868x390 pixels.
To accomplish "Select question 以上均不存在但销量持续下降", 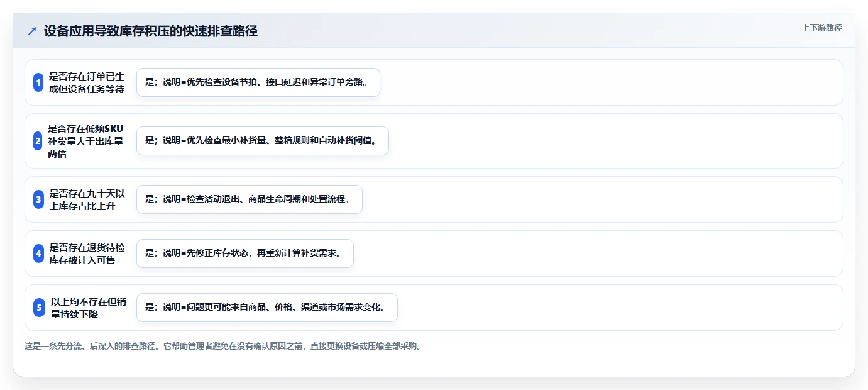I will (x=89, y=308).
